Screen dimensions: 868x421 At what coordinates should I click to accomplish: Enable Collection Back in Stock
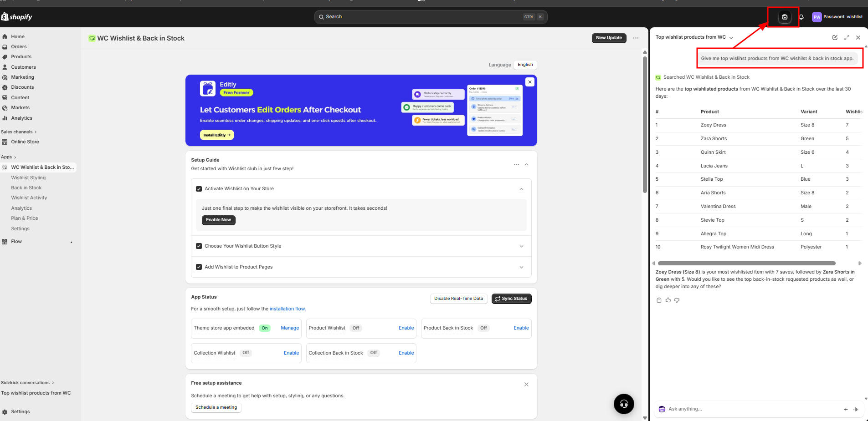pyautogui.click(x=406, y=353)
